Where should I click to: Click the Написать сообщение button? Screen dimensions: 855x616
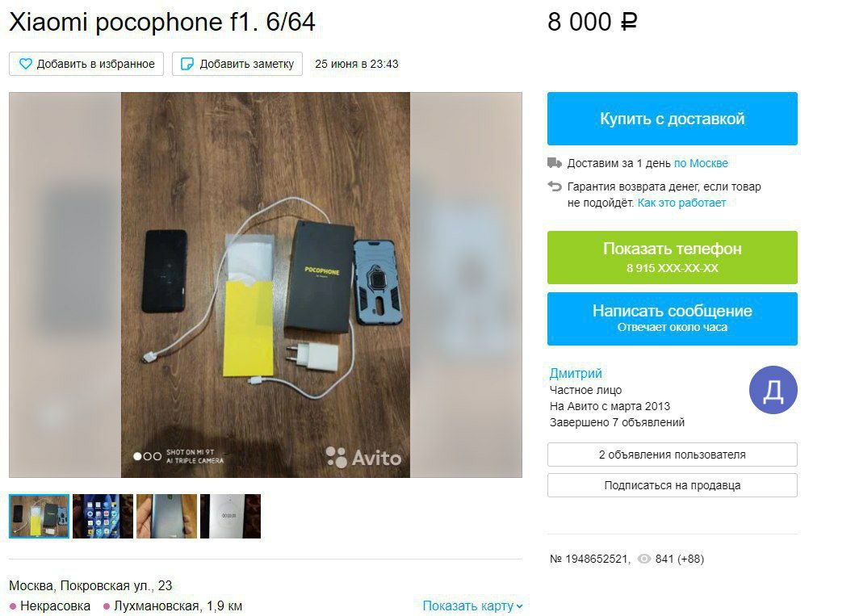pyautogui.click(x=673, y=319)
